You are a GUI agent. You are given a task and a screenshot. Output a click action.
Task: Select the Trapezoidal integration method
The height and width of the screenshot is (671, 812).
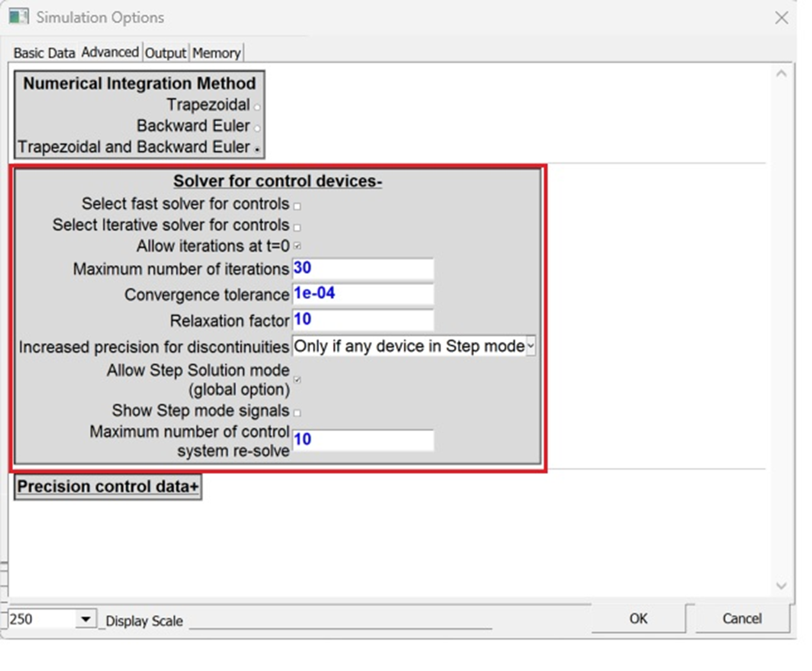[x=257, y=106]
